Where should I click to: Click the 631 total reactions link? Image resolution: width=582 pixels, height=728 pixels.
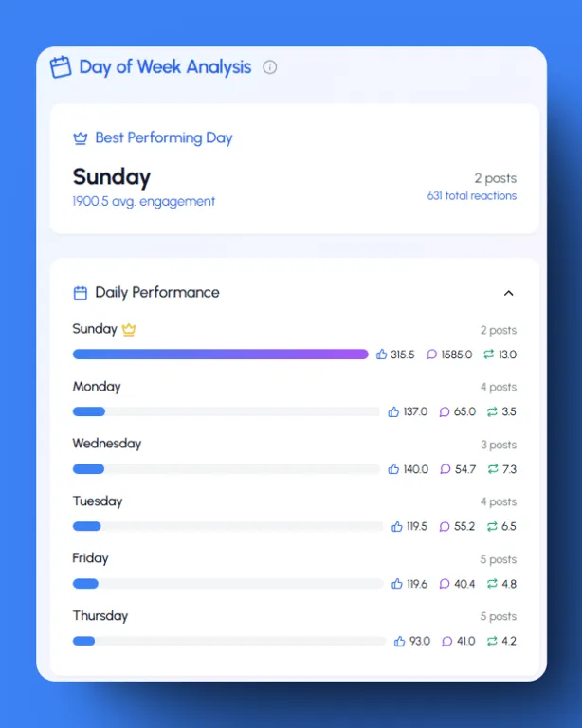click(471, 196)
